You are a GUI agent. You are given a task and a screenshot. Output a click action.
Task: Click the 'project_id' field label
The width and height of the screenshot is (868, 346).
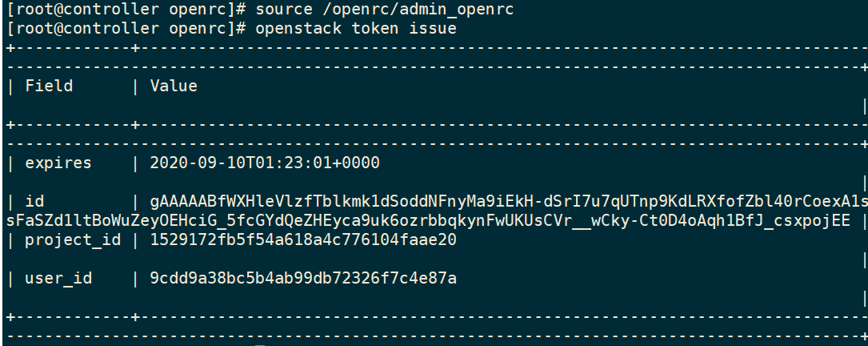pyautogui.click(x=73, y=240)
